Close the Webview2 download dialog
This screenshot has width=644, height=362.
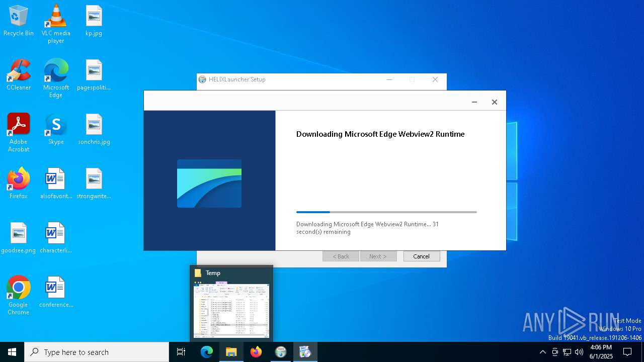(495, 102)
